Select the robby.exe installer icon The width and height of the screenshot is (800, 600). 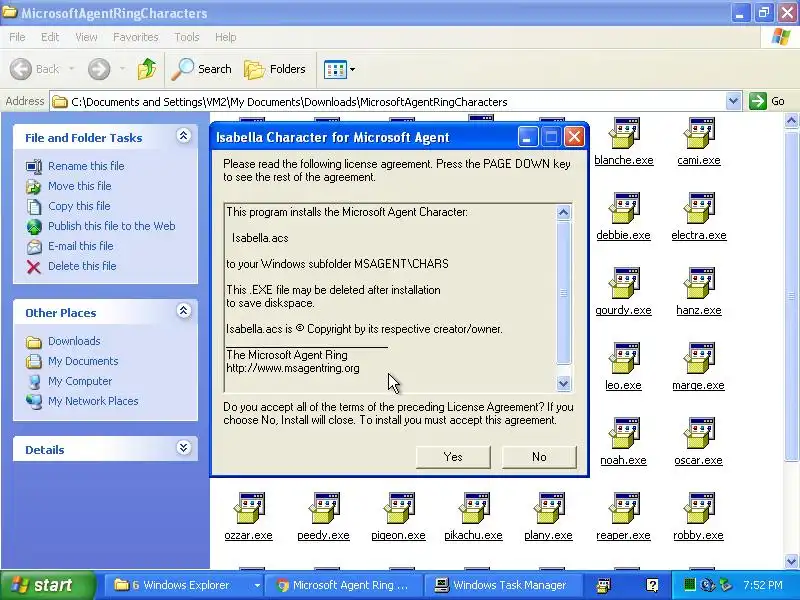tap(699, 509)
